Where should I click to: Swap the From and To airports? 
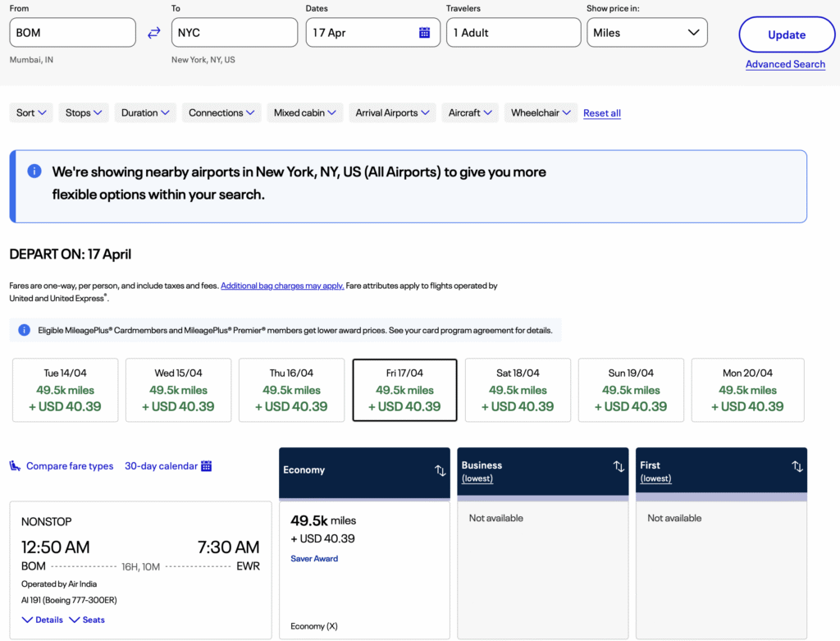[153, 32]
